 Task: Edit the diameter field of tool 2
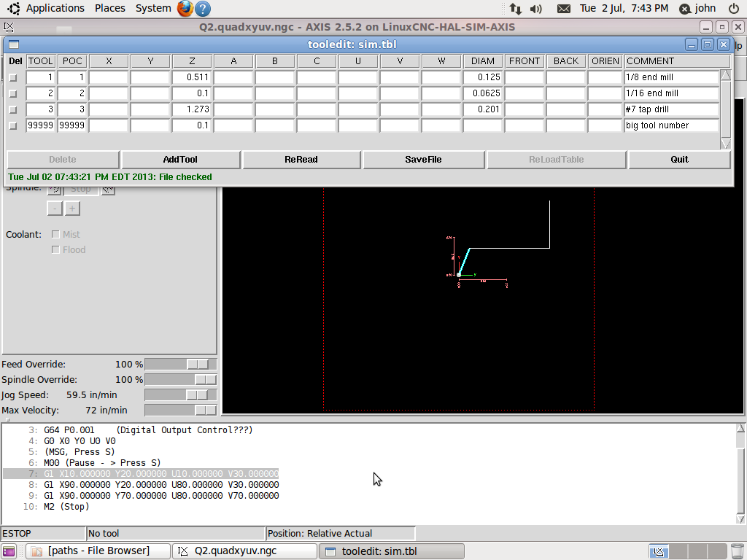482,93
